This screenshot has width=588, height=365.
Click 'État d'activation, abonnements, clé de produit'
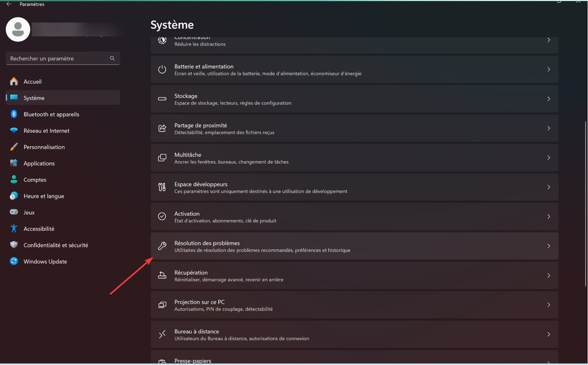click(225, 221)
